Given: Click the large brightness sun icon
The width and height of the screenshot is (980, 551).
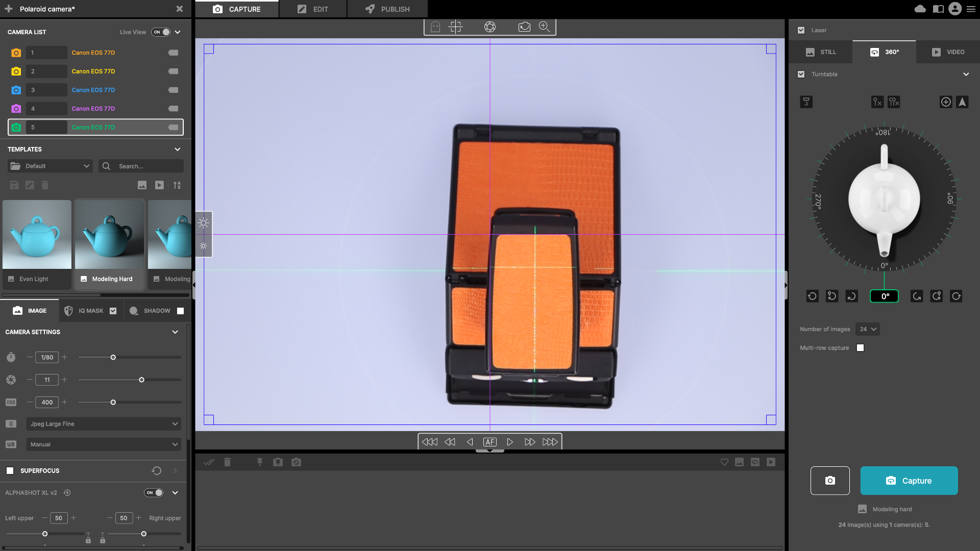Looking at the screenshot, I should pyautogui.click(x=203, y=223).
